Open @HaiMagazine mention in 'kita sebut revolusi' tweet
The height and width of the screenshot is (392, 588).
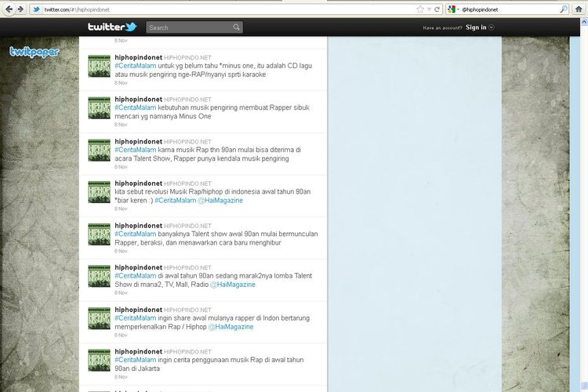pos(220,201)
